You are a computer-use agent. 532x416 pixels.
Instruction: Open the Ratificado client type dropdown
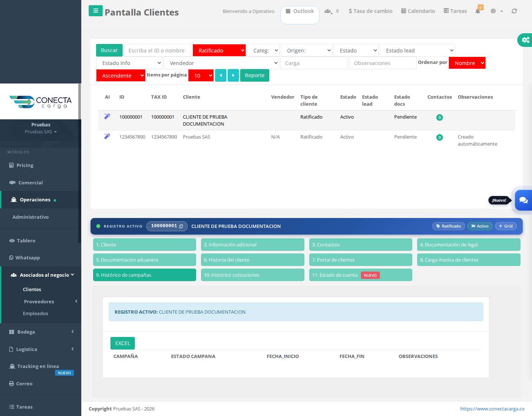(219, 51)
